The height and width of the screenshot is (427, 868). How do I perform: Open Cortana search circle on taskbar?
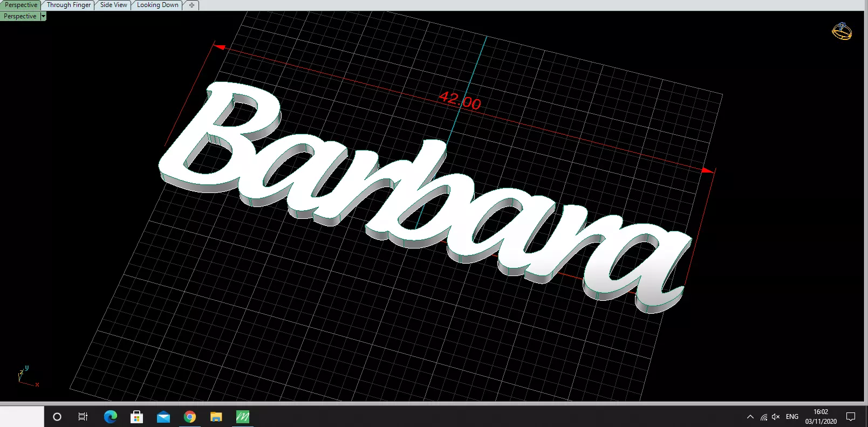pyautogui.click(x=57, y=417)
